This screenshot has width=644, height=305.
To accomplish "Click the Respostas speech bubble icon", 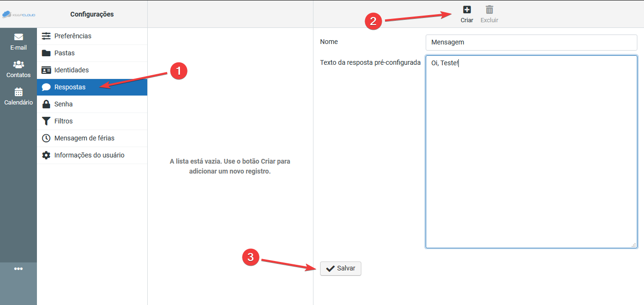I will point(46,87).
